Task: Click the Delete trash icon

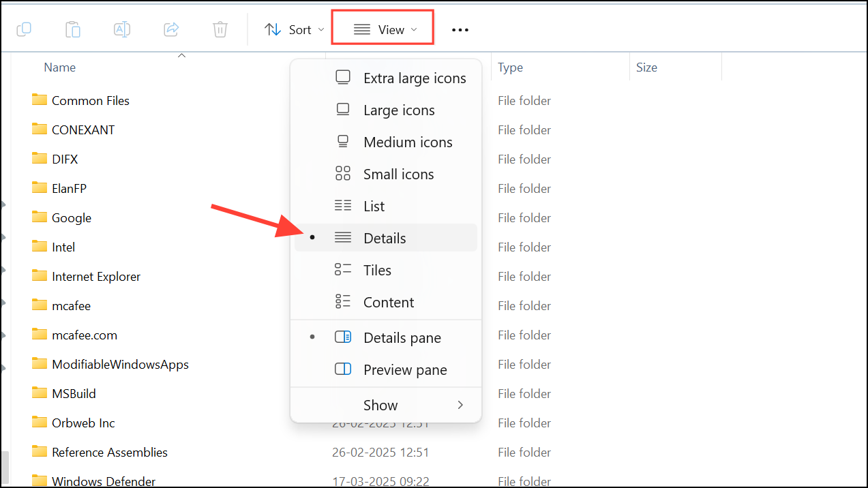Action: (220, 29)
